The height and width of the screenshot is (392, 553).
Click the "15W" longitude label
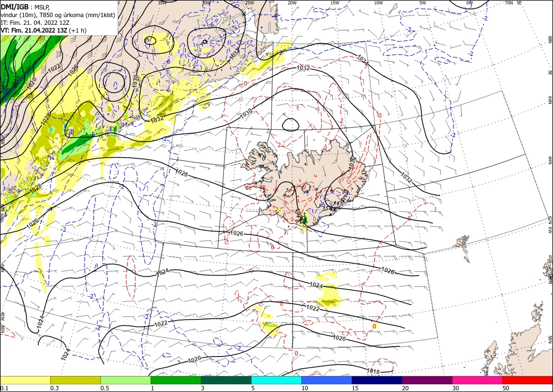click(335, 3)
